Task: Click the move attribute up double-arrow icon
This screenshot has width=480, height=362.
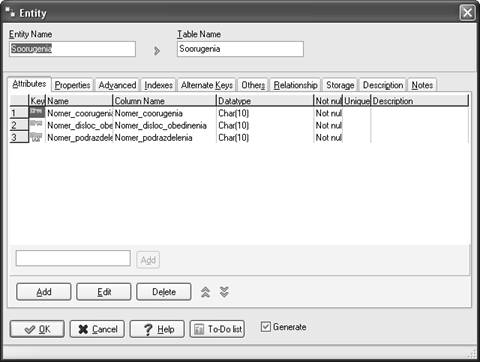Action: [x=205, y=292]
